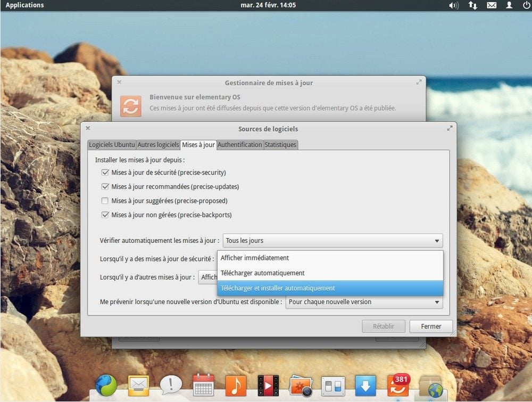This screenshot has width=532, height=402.
Task: Click 'Bienvenue sur elementary OS' heading
Action: point(195,97)
